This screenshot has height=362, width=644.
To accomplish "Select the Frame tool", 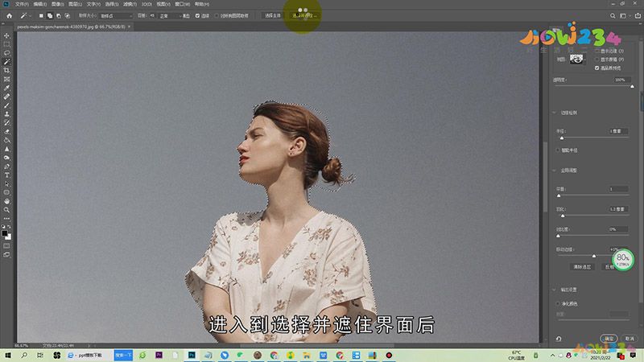I will click(x=6, y=79).
